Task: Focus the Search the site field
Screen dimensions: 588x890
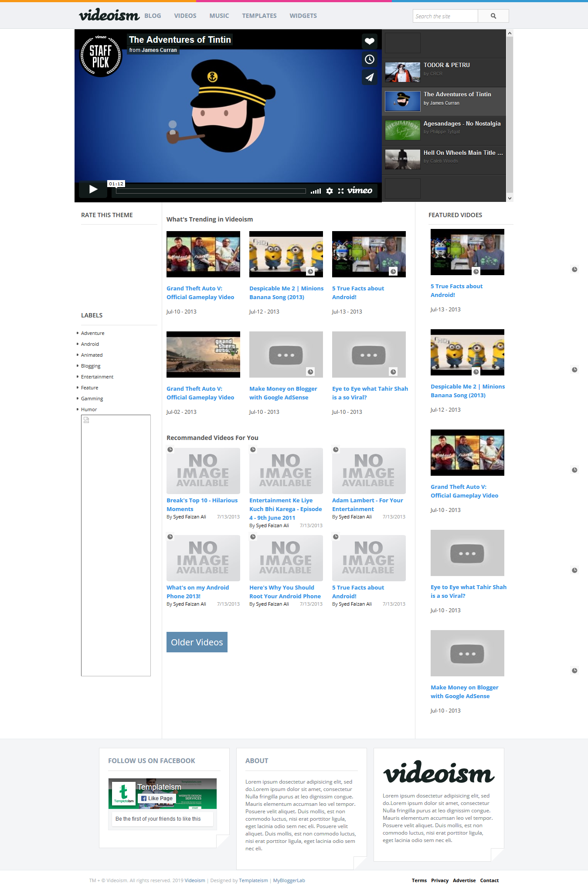Action: [x=445, y=16]
